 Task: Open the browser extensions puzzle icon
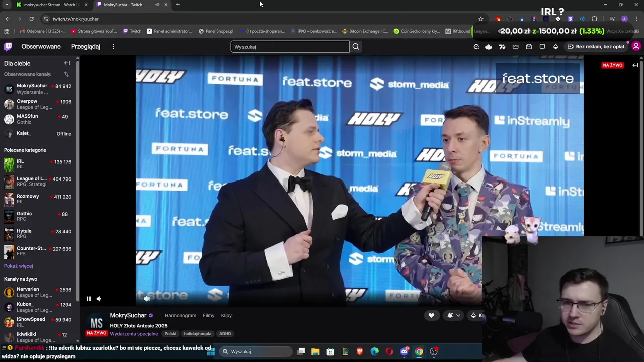(594, 19)
